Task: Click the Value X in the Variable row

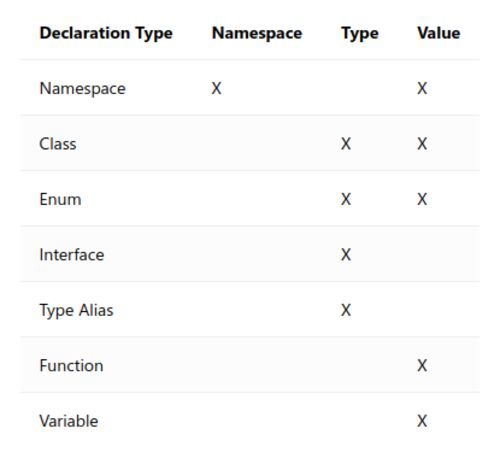Action: click(x=422, y=421)
